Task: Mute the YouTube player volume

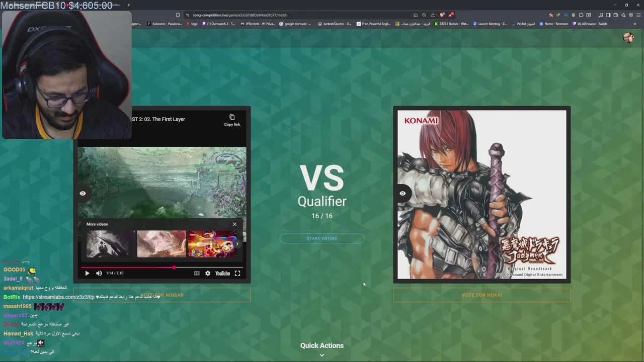Action: 99,273
